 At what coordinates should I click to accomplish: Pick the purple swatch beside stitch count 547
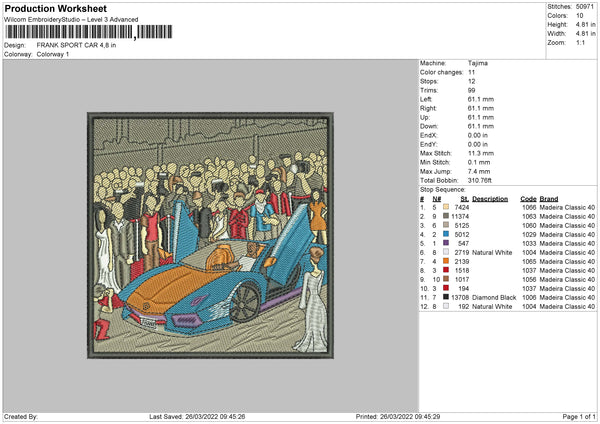pos(446,243)
